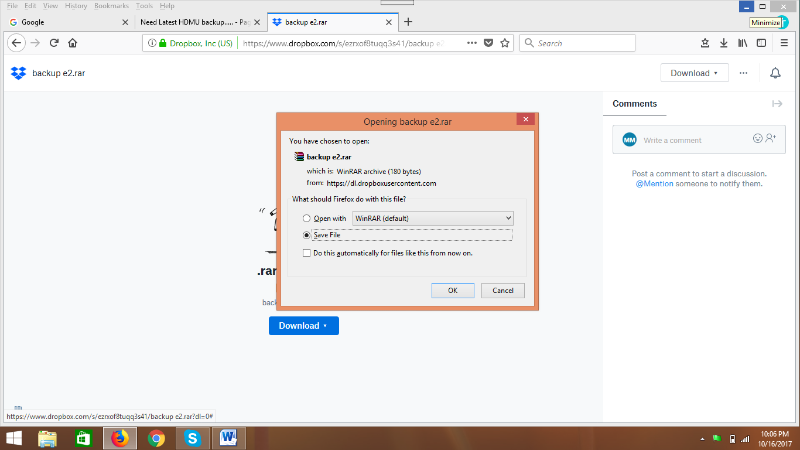Select the Open with radio button

pos(306,218)
